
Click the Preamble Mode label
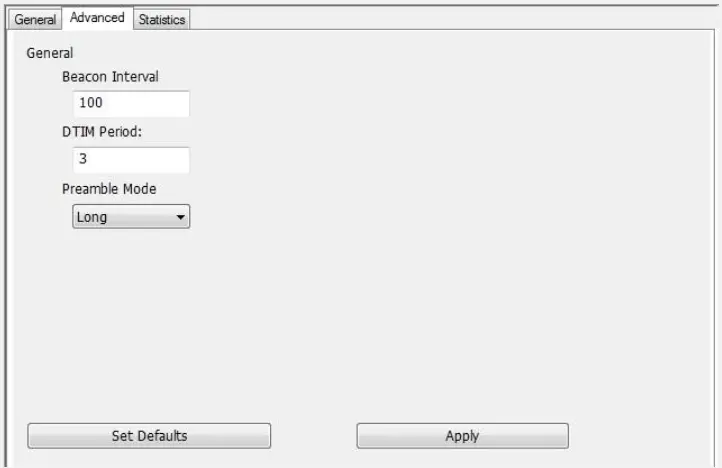tap(109, 189)
